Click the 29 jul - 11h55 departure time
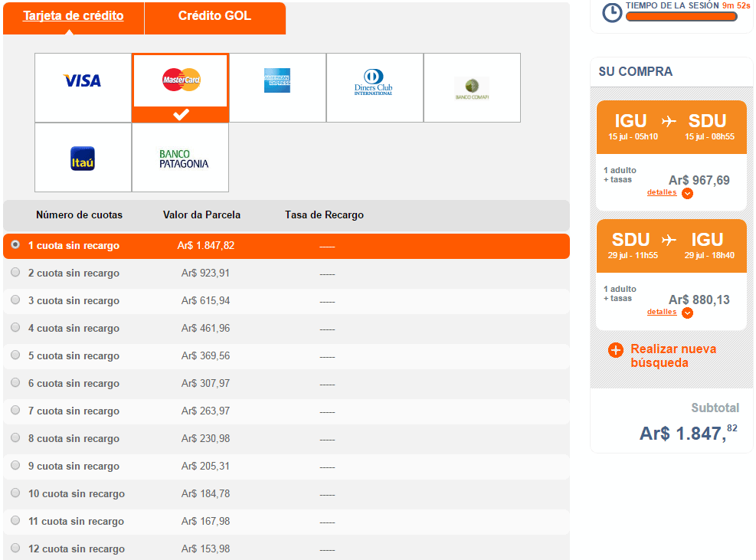The image size is (756, 560). [x=633, y=255]
